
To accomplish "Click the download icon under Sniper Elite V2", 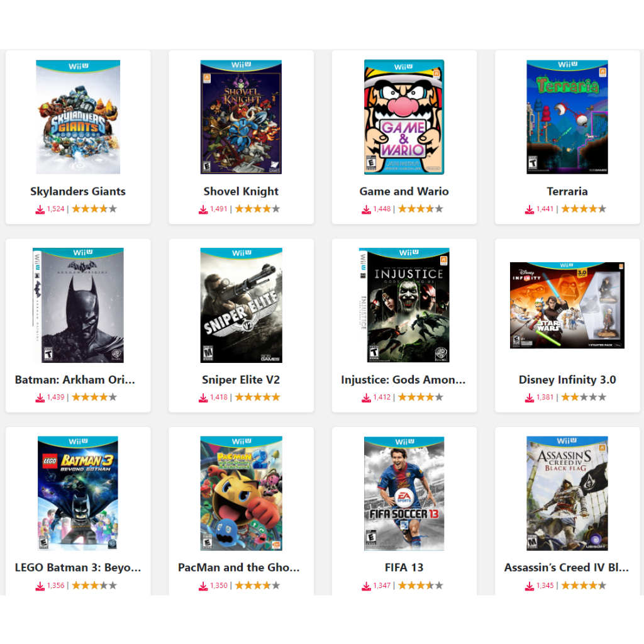I will pos(203,397).
